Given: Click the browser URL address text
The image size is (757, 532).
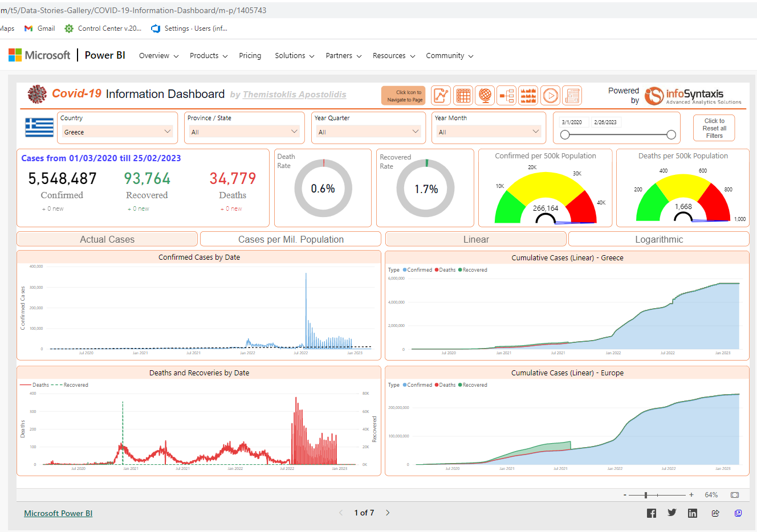Looking at the screenshot, I should tap(133, 10).
